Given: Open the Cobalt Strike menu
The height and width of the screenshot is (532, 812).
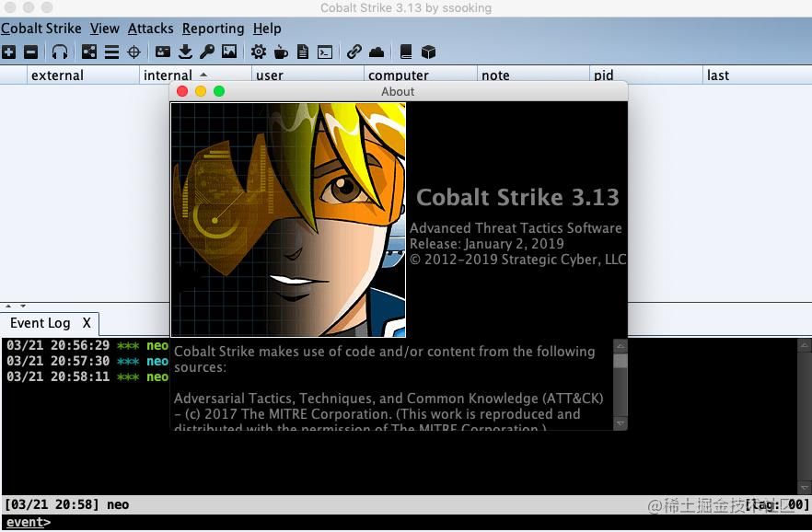Looking at the screenshot, I should (x=41, y=29).
